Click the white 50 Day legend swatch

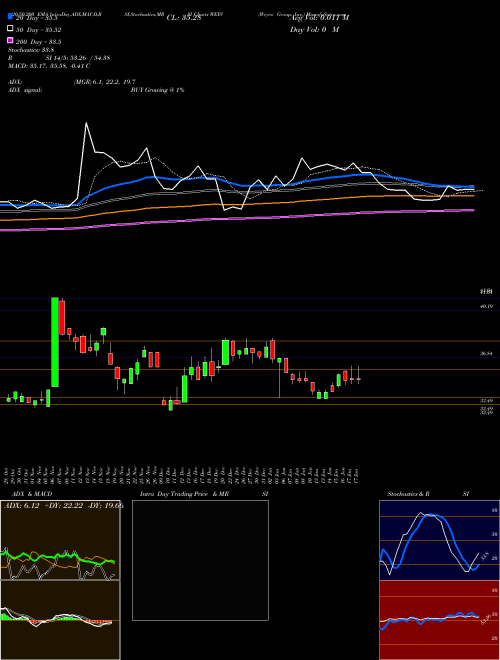pos(10,29)
